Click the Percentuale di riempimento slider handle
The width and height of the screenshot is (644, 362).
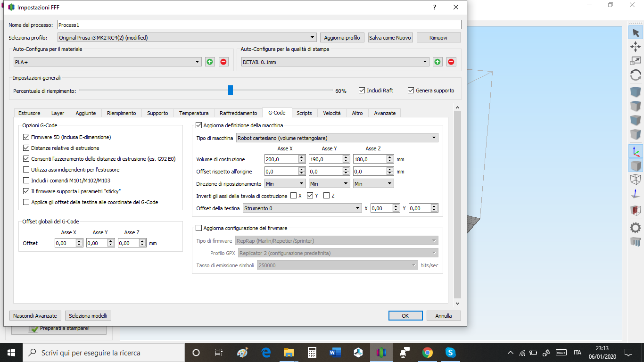(x=231, y=90)
